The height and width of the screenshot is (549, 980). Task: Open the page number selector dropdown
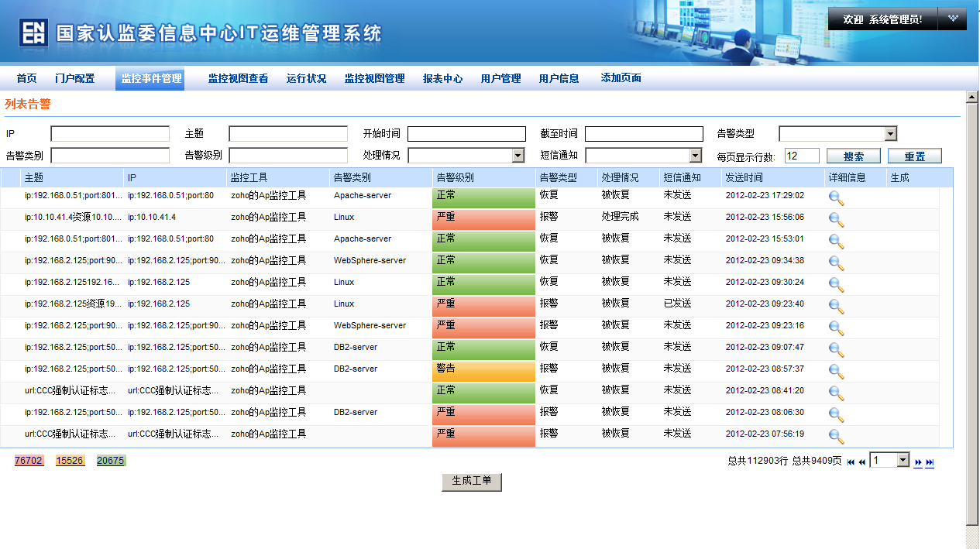[902, 460]
